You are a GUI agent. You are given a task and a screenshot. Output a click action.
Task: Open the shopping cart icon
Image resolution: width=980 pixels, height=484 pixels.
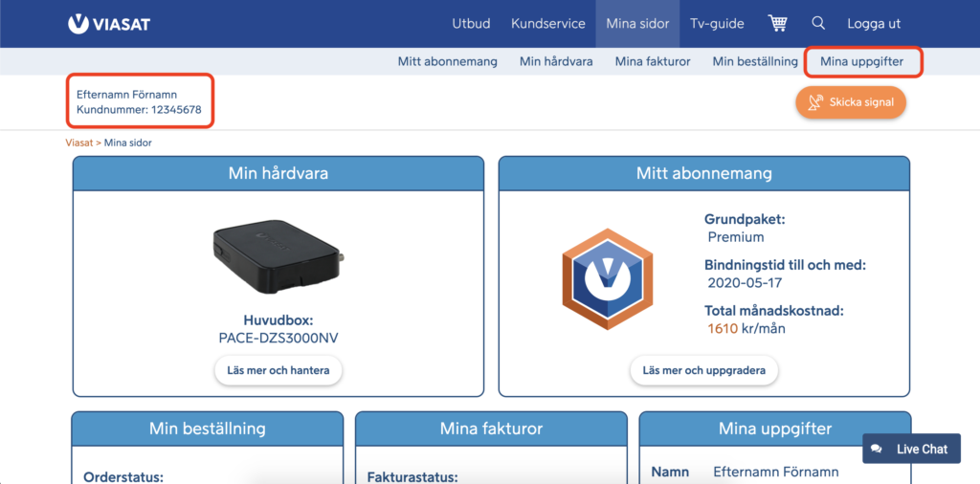point(777,24)
